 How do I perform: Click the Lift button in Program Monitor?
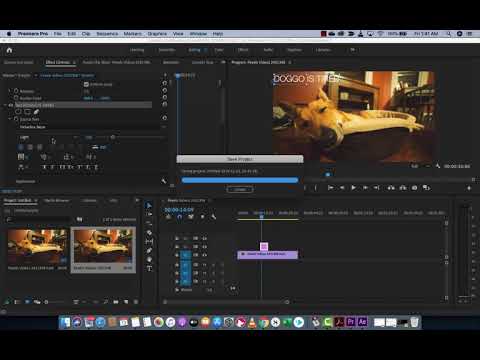[x=391, y=188]
